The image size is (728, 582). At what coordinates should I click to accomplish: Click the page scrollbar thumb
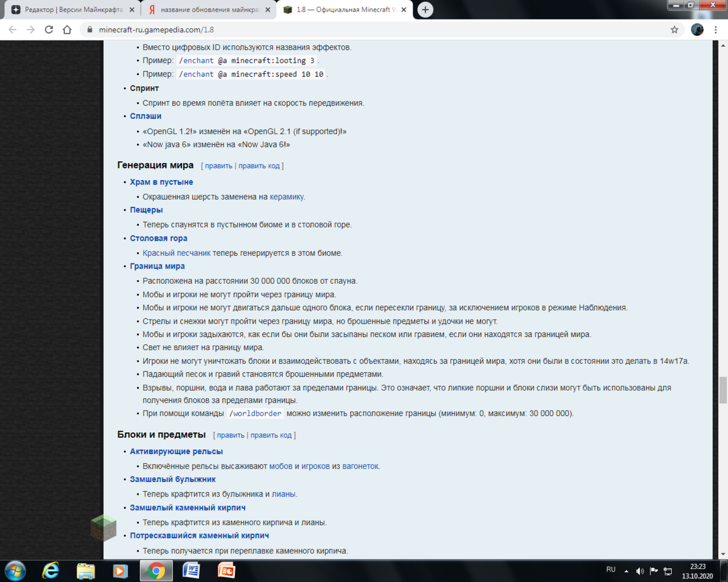tap(723, 390)
